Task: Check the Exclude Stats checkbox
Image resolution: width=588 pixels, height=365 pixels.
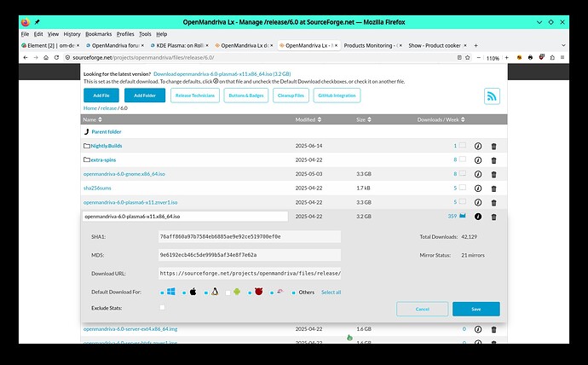Action: [x=163, y=307]
